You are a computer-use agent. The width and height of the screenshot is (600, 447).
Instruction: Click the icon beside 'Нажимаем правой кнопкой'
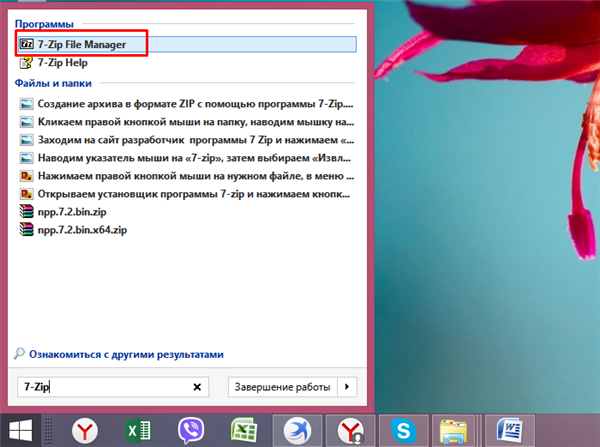click(x=26, y=176)
